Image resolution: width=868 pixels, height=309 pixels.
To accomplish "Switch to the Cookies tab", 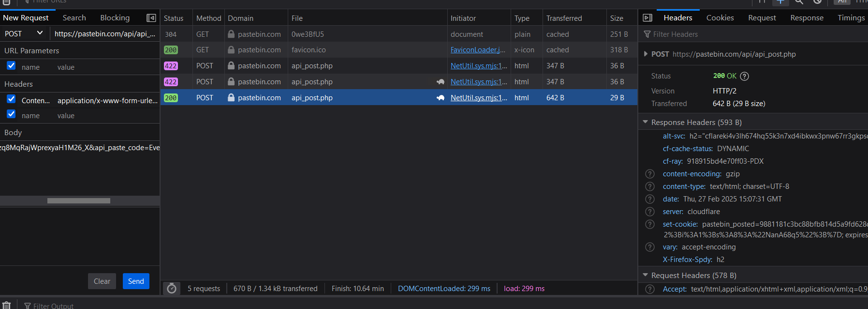I will click(x=720, y=18).
